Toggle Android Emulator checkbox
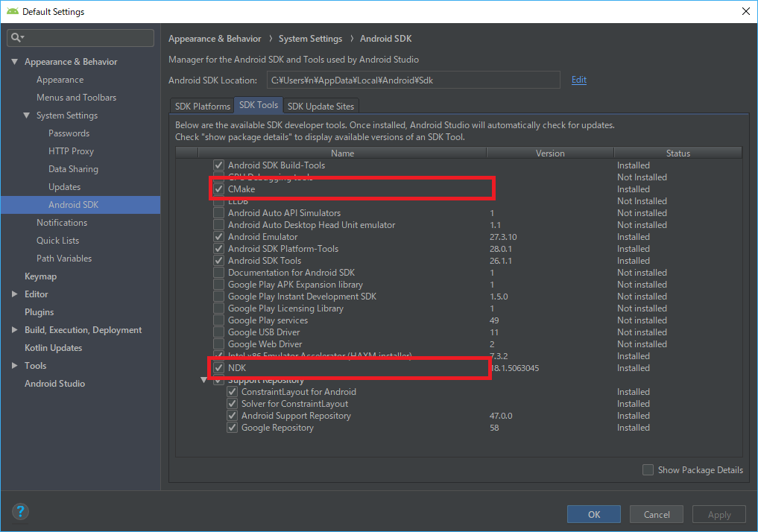Viewport: 758px width, 532px height. (219, 237)
